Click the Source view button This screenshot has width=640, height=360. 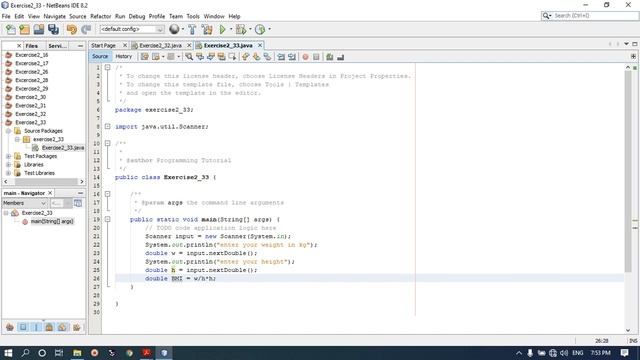pos(100,57)
